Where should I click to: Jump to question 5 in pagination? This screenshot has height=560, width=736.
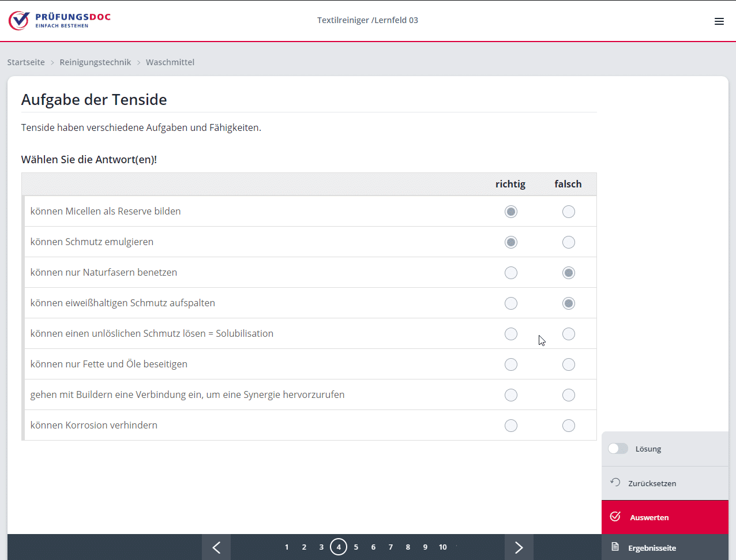(356, 547)
